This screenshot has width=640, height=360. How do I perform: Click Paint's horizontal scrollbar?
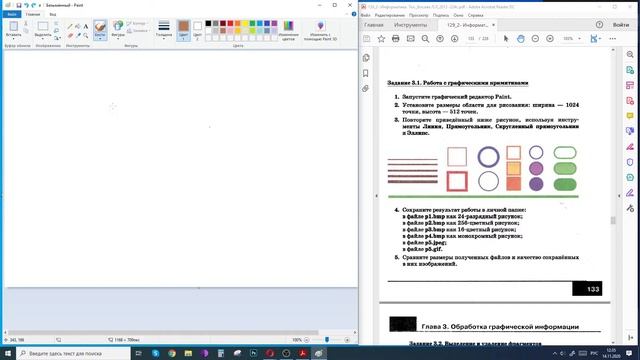pyautogui.click(x=163, y=333)
